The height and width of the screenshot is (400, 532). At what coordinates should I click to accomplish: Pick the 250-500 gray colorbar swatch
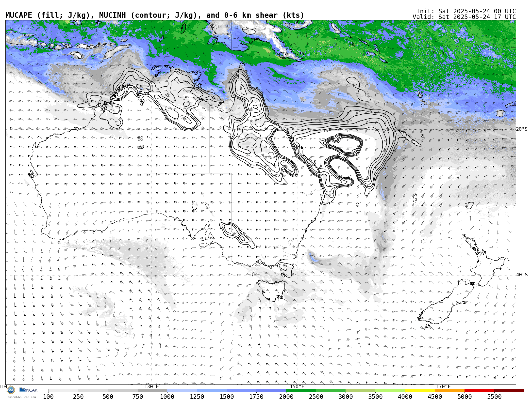(93, 390)
